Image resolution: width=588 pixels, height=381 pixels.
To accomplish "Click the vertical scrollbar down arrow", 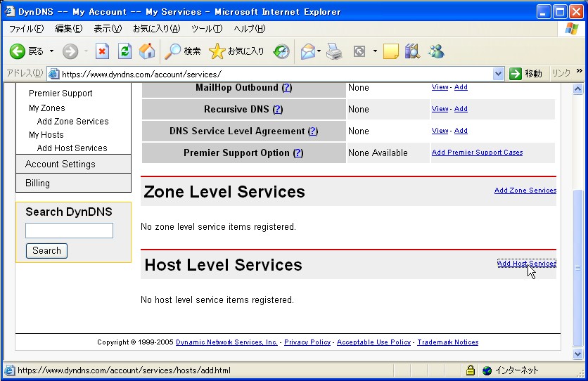I will click(578, 354).
